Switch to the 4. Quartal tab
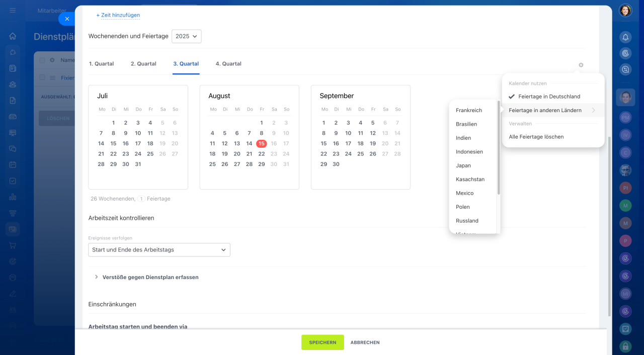This screenshot has height=355, width=644. click(228, 64)
